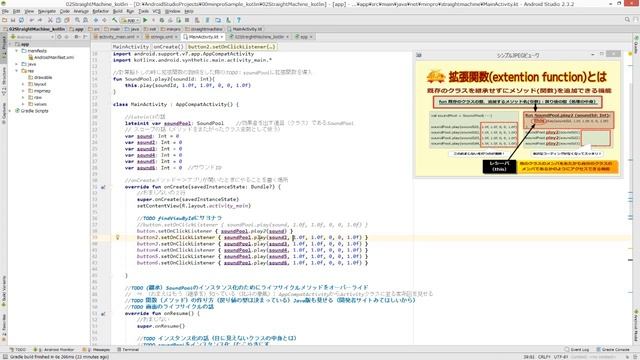Click the Replace toolbar icon
Viewport: 640px width, 360px height.
[x=85, y=20]
